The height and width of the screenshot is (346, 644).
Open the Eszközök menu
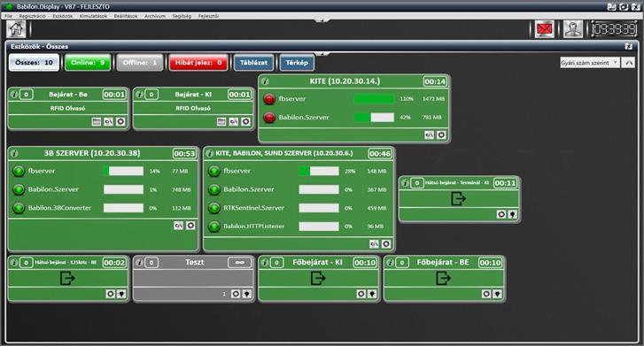(x=62, y=16)
